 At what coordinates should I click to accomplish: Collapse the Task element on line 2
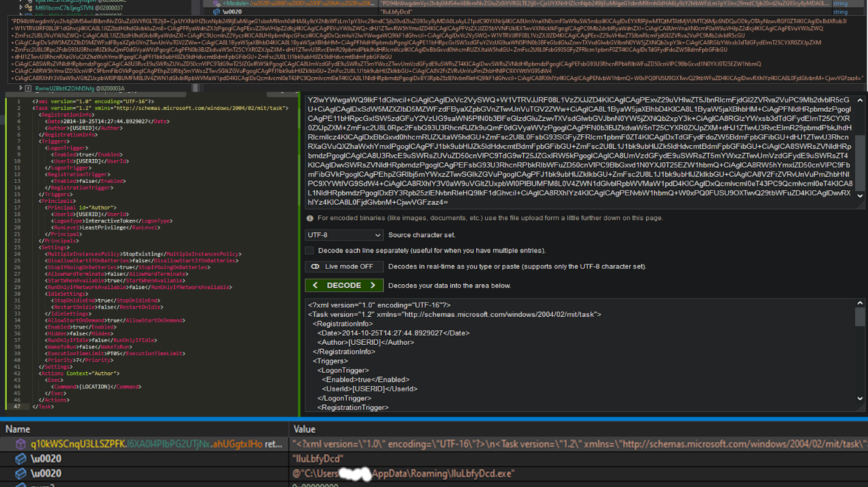coord(29,108)
